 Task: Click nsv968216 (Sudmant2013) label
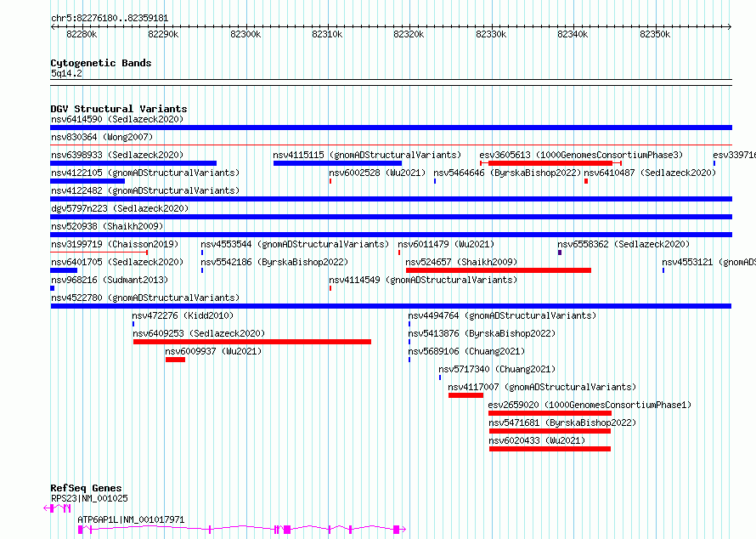click(x=110, y=280)
